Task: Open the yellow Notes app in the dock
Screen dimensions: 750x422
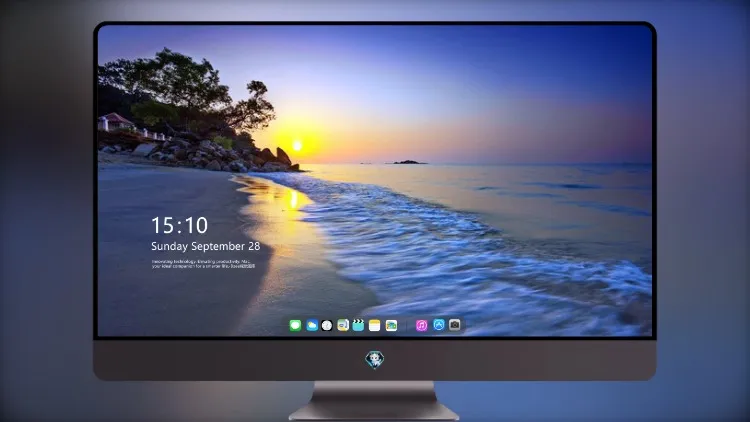Action: coord(375,325)
